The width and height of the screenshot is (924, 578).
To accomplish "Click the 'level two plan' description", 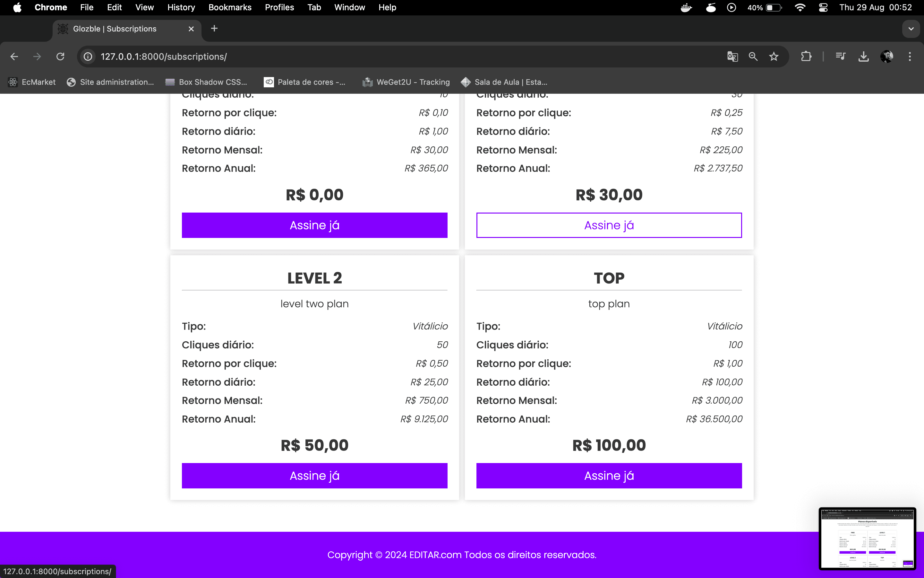I will pos(315,304).
